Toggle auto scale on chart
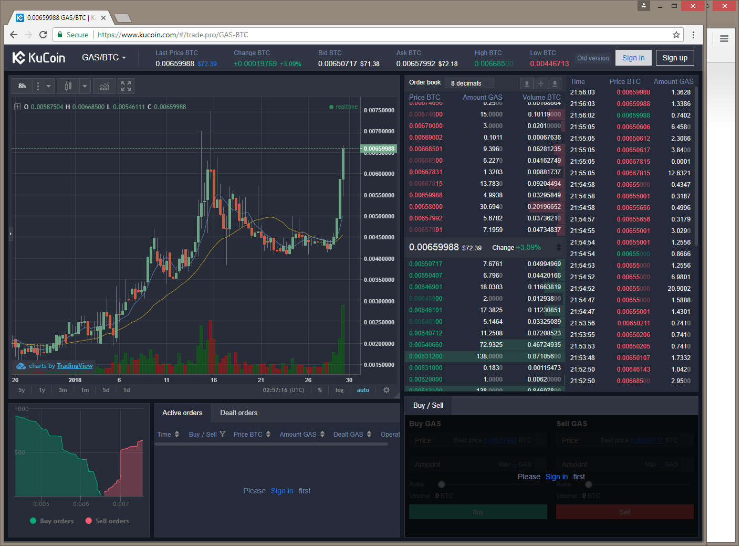Viewport: 752px width, 560px height. point(363,390)
